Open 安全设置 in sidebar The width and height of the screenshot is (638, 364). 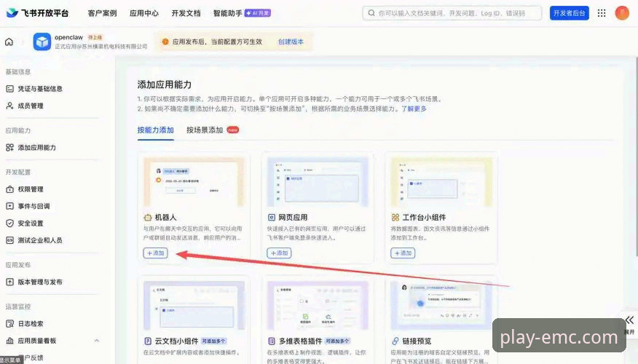tap(31, 223)
